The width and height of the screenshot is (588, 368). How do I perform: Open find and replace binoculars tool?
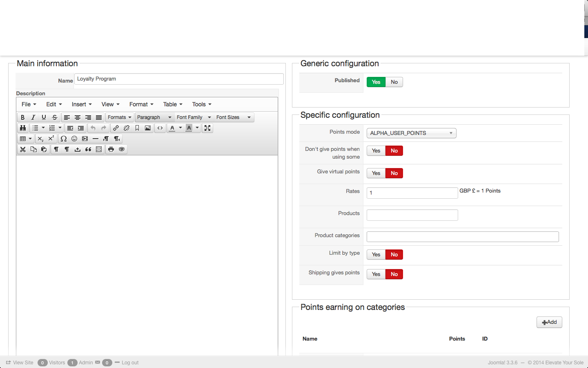23,128
